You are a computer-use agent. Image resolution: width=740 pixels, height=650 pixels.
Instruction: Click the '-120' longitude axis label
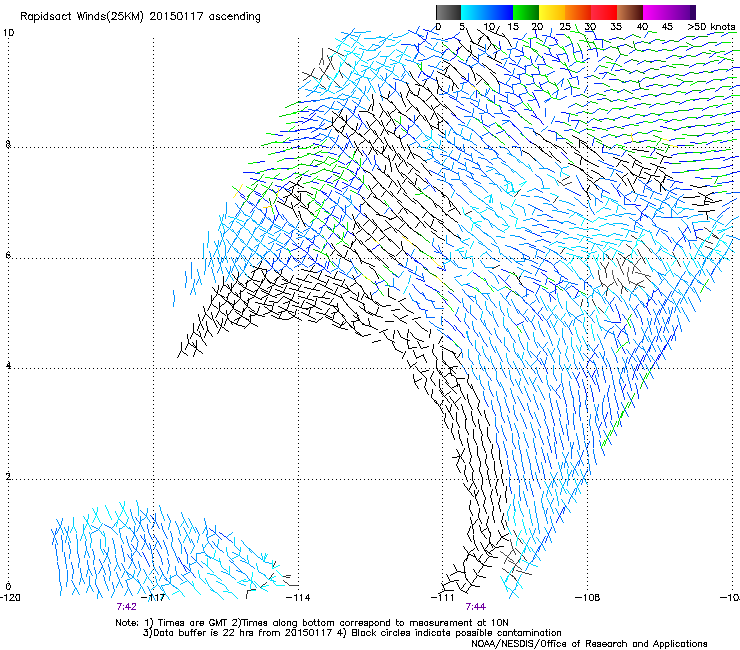tap(10, 598)
